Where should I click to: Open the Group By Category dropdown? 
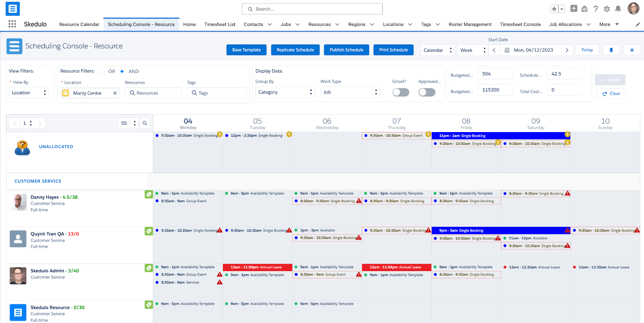click(x=285, y=92)
